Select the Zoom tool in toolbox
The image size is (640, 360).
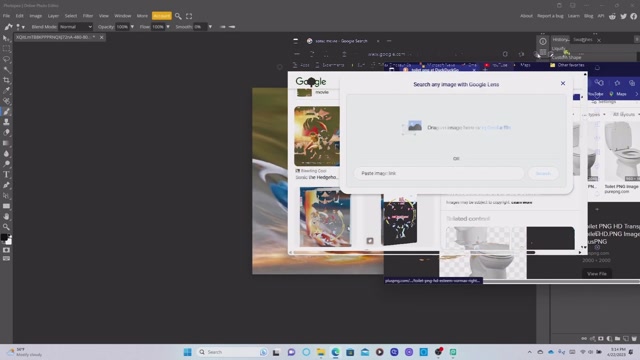click(6, 227)
